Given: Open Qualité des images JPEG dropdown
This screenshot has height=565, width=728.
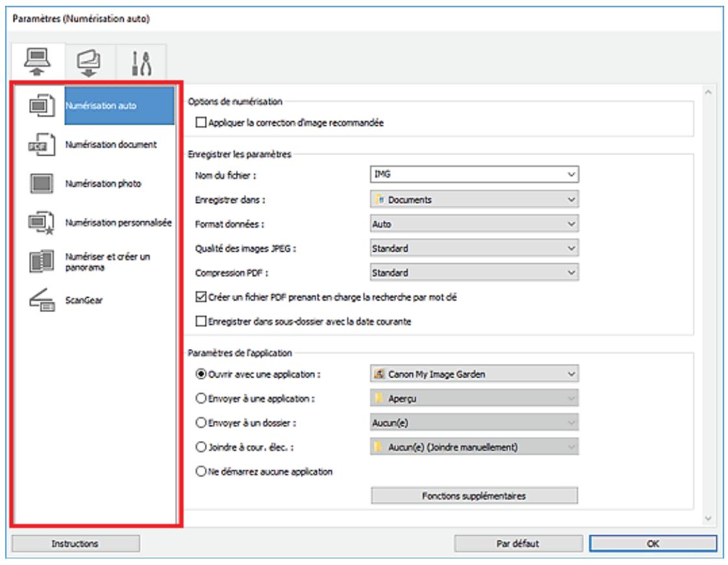Looking at the screenshot, I should pyautogui.click(x=475, y=248).
